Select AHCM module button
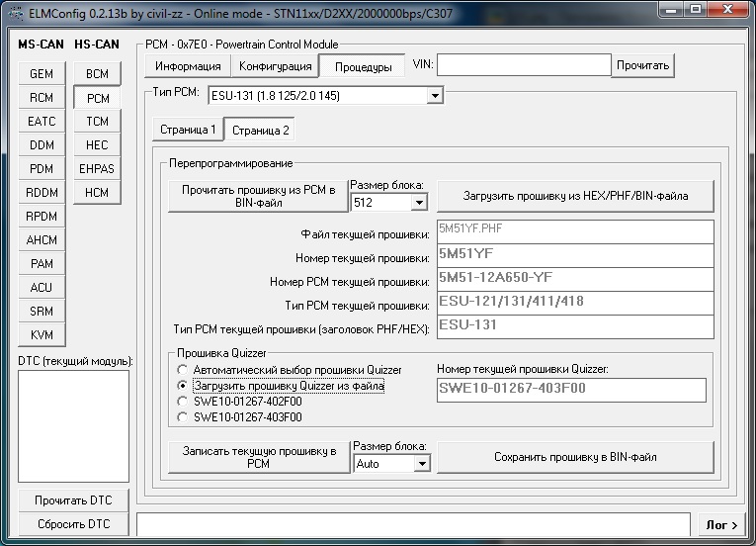Image resolution: width=756 pixels, height=546 pixels. [x=42, y=239]
